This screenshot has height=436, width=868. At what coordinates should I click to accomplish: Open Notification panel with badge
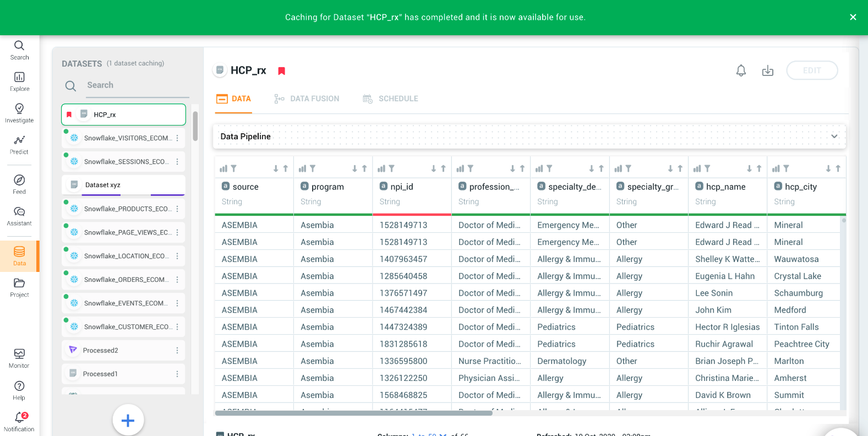click(19, 422)
